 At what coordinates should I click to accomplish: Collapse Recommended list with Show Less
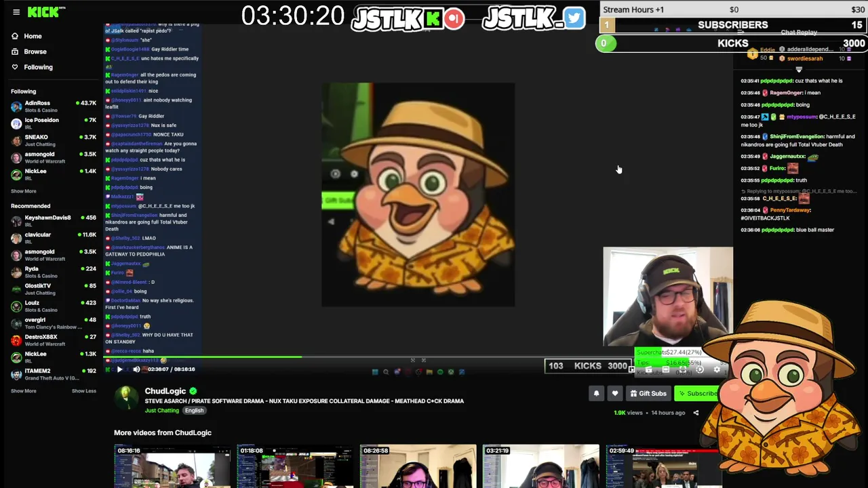tap(84, 391)
